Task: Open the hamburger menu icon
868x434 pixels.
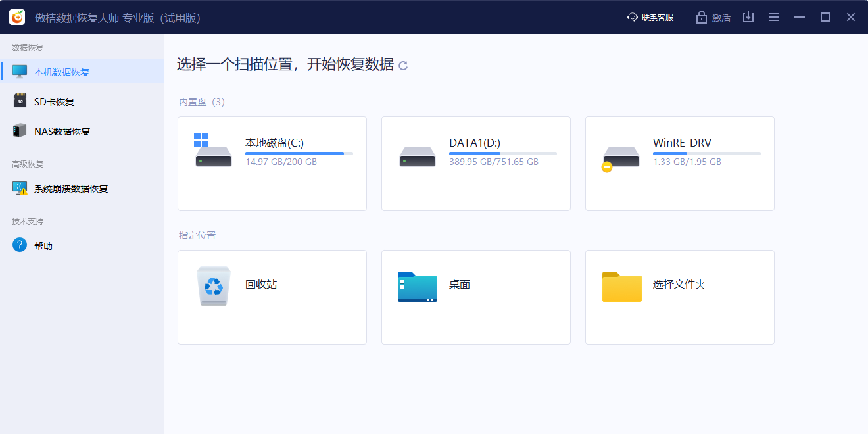Action: (x=774, y=17)
